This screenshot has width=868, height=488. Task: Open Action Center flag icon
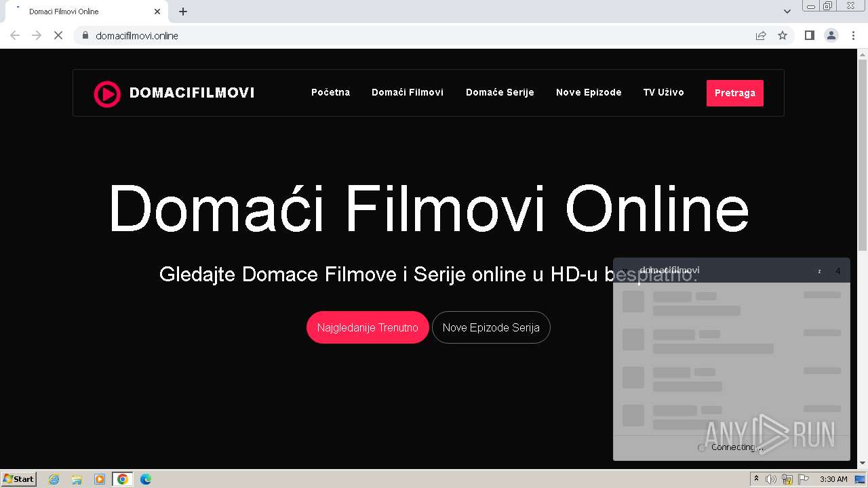point(804,479)
